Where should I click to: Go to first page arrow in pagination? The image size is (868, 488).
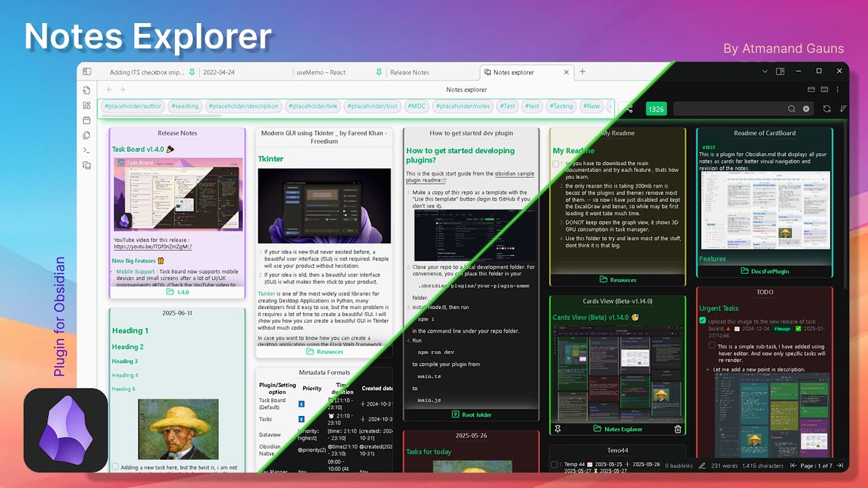pyautogui.click(x=793, y=466)
